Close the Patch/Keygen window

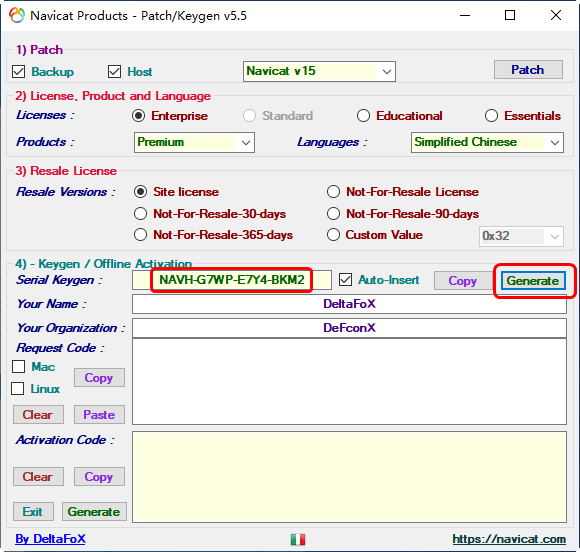coord(556,16)
